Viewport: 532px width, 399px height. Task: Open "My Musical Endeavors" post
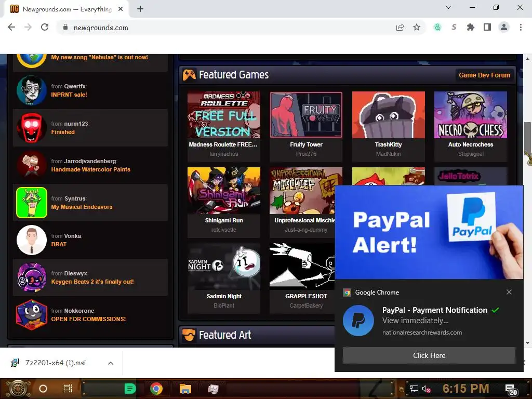(x=82, y=207)
